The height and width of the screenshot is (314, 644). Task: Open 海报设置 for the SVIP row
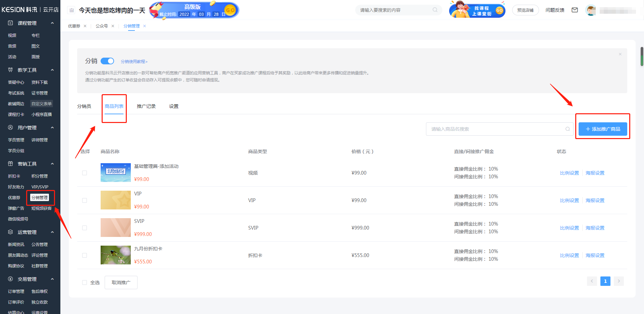tap(595, 228)
